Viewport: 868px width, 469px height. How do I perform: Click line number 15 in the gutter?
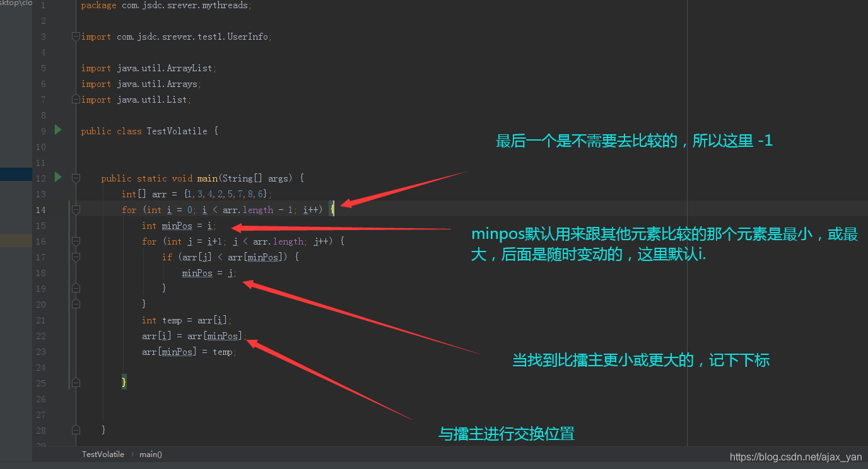[41, 226]
